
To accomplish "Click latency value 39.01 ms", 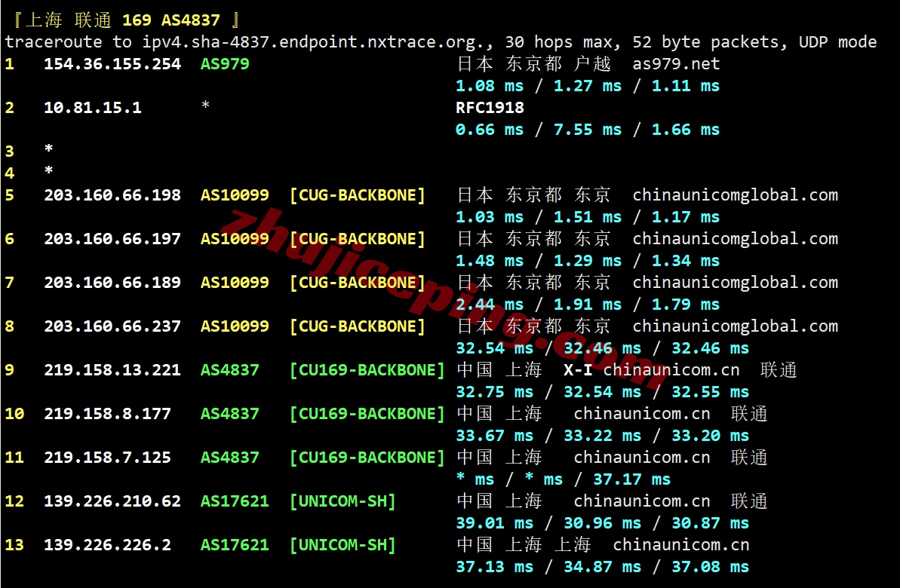I will pos(494,523).
